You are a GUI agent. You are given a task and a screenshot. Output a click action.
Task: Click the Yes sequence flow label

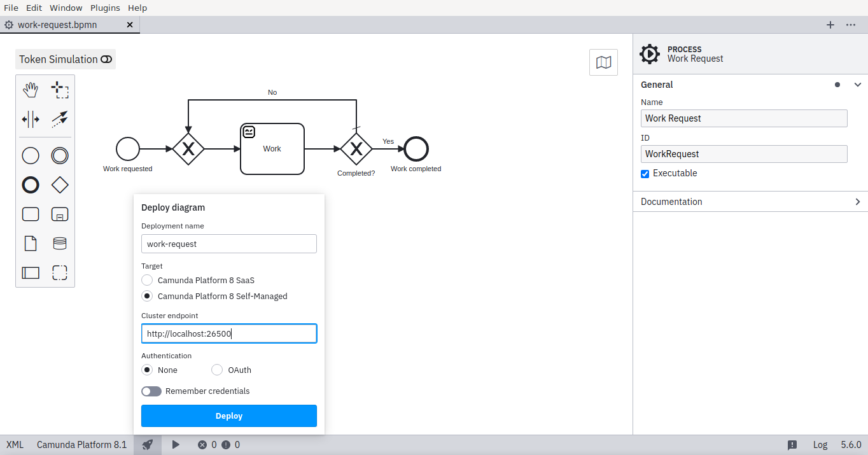[x=388, y=141]
